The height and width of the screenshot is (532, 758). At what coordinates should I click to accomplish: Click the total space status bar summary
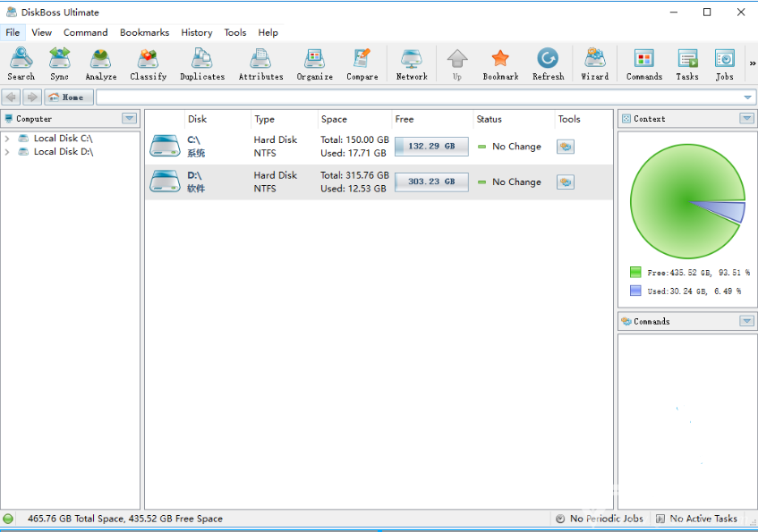124,519
